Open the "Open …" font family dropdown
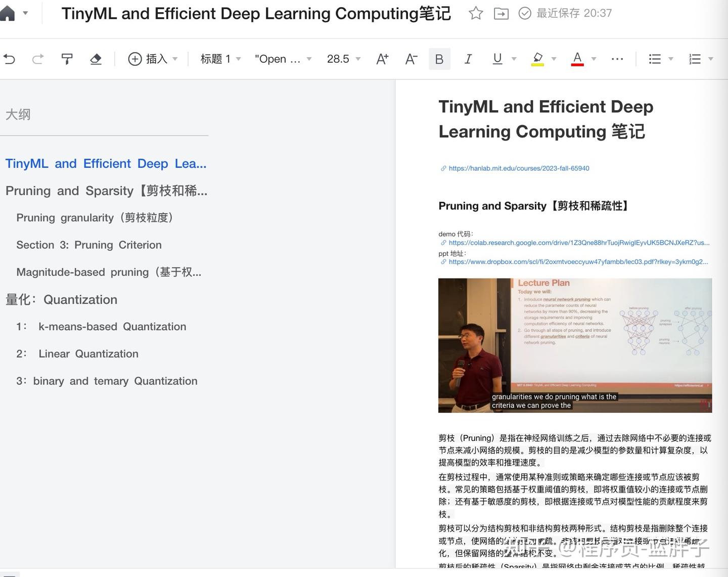The height and width of the screenshot is (577, 728). (x=283, y=59)
